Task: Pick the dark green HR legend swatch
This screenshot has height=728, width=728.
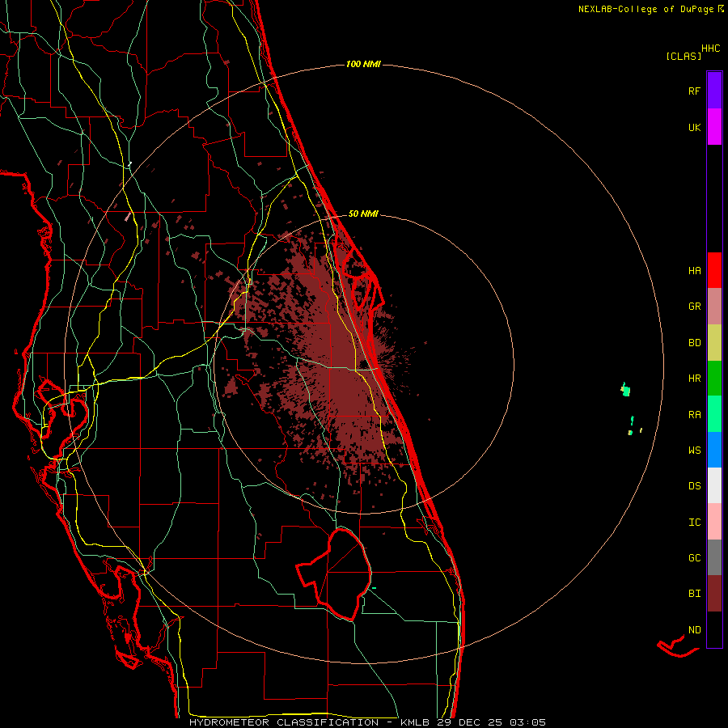Action: pyautogui.click(x=714, y=379)
